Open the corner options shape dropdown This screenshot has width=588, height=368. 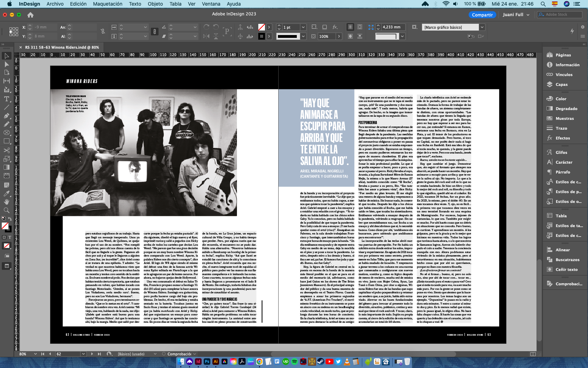[x=402, y=36]
